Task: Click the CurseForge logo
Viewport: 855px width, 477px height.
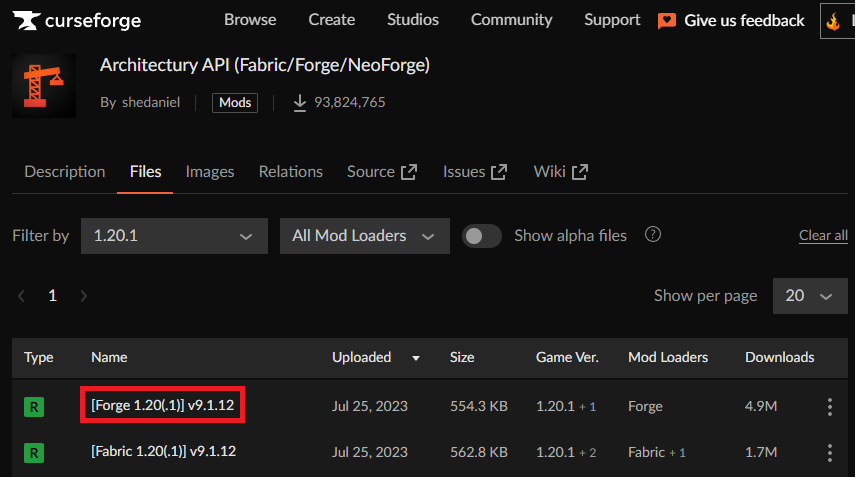Action: (77, 20)
